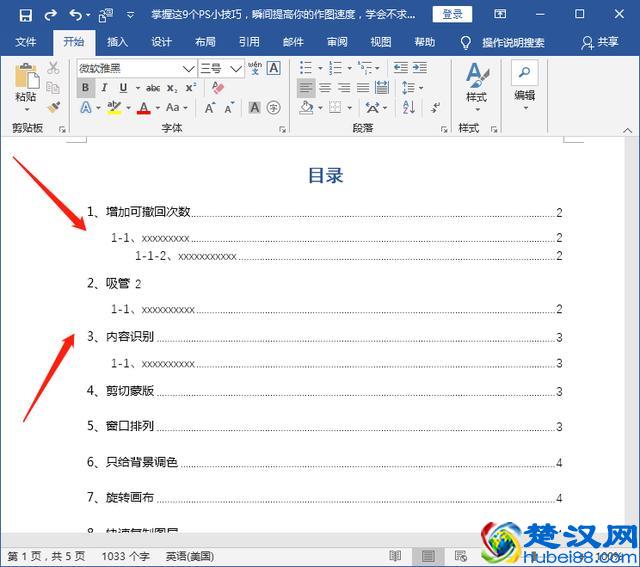Screen dimensions: 640x567
Task: Apply text effects with the outlined A icon
Action: click(86, 108)
